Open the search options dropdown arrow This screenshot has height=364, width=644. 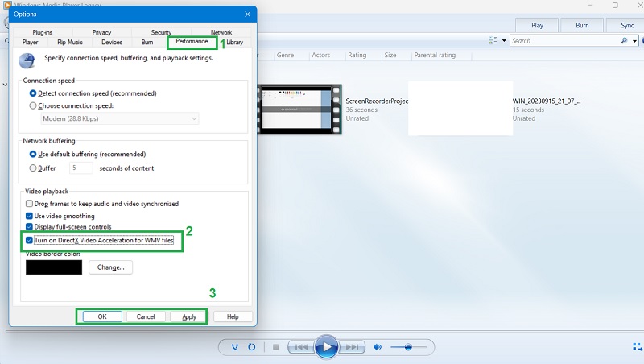click(634, 41)
